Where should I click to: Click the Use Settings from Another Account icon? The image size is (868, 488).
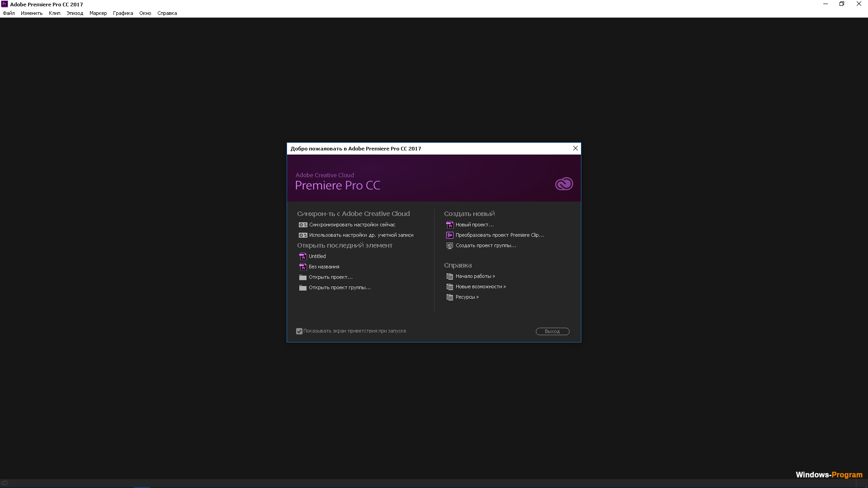click(302, 235)
